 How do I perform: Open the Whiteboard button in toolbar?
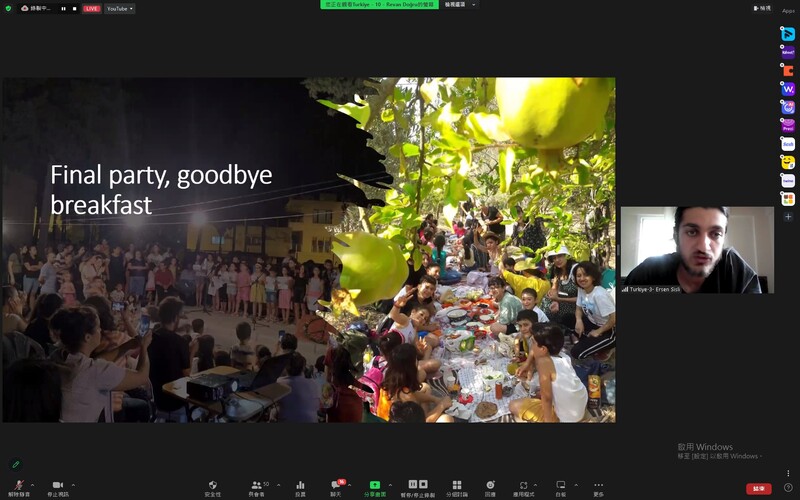561,488
